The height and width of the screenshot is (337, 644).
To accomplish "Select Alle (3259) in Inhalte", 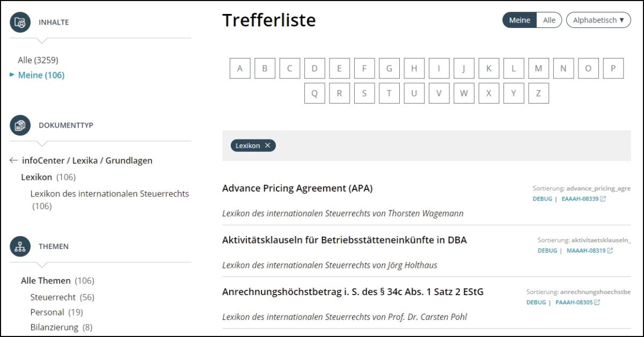I will (38, 60).
